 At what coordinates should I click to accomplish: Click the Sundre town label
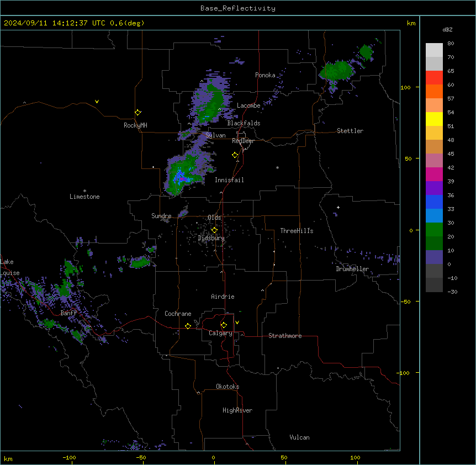(x=161, y=216)
